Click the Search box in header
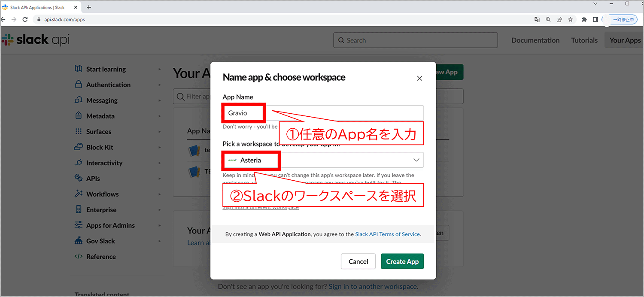The width and height of the screenshot is (644, 297). click(415, 40)
